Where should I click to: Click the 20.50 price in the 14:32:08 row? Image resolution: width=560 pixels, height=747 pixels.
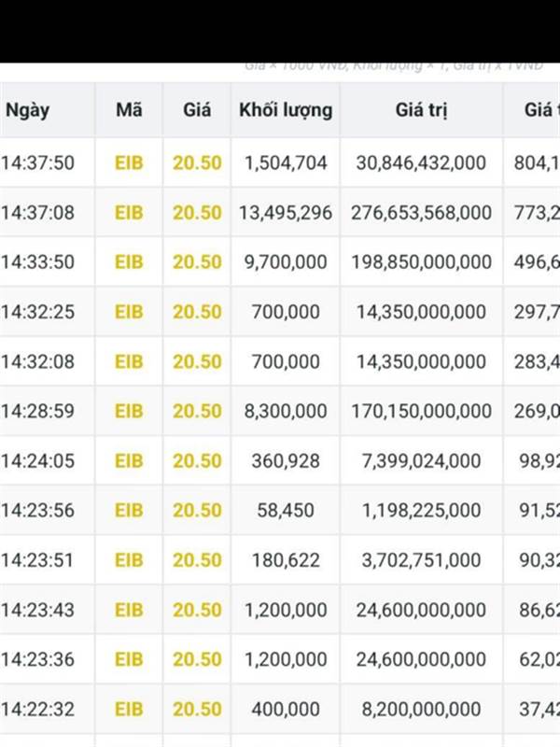197,361
